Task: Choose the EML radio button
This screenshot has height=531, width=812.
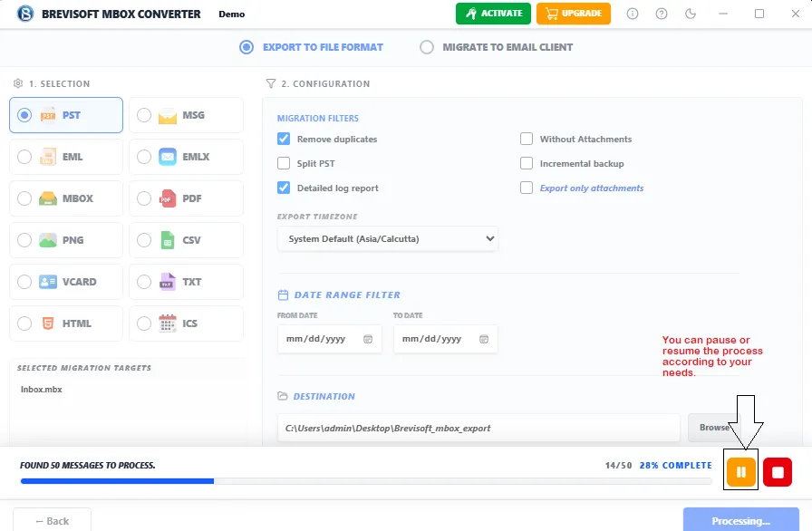Action: (x=24, y=157)
